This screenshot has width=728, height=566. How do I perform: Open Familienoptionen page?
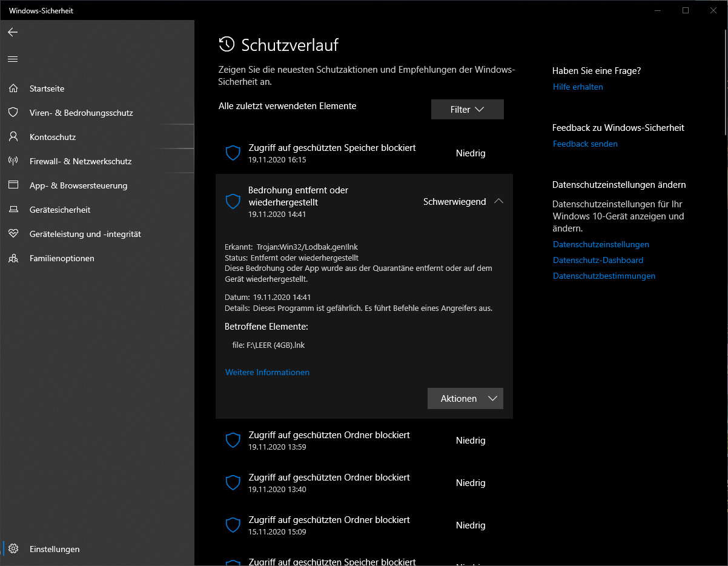tap(97, 258)
